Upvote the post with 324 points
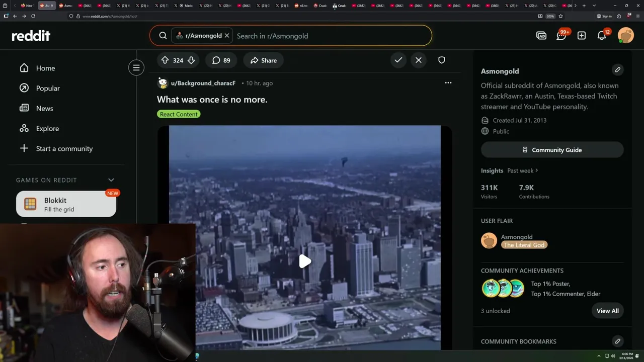 click(165, 60)
